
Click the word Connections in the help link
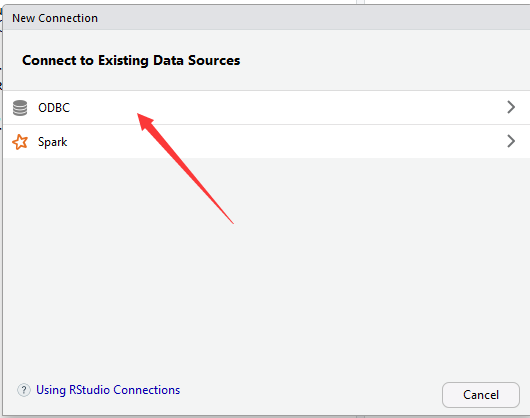coord(146,390)
